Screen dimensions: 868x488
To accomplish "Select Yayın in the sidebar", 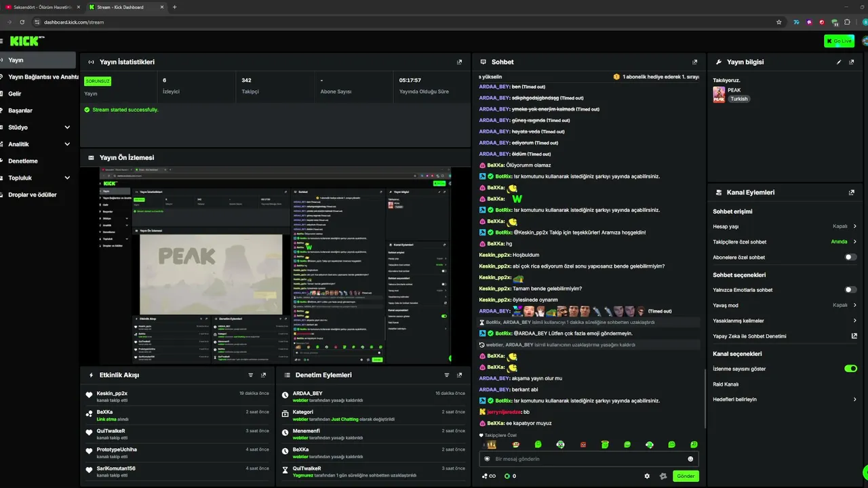I will click(x=38, y=60).
